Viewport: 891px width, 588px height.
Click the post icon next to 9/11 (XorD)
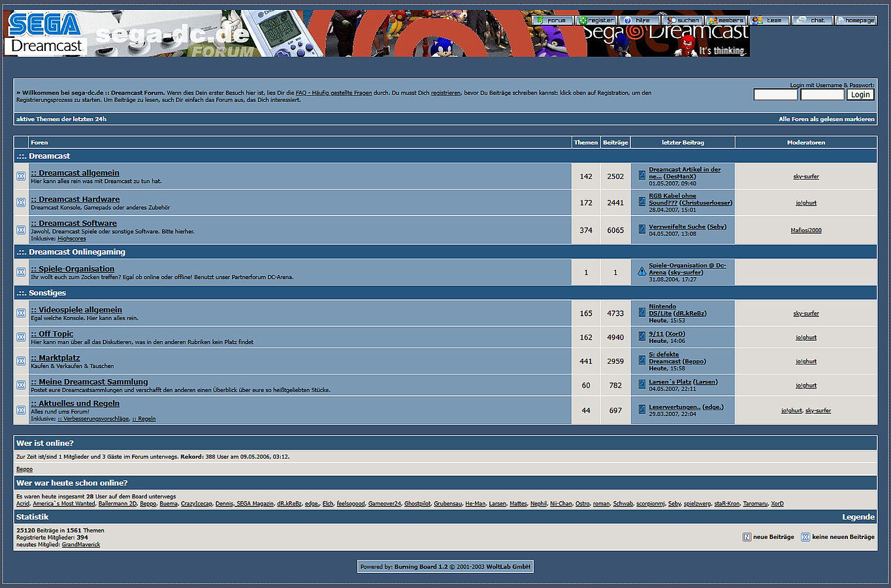[x=641, y=336]
